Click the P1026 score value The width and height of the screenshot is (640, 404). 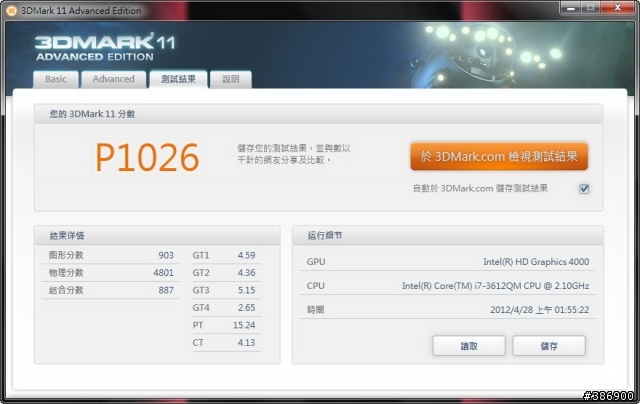pos(147,158)
